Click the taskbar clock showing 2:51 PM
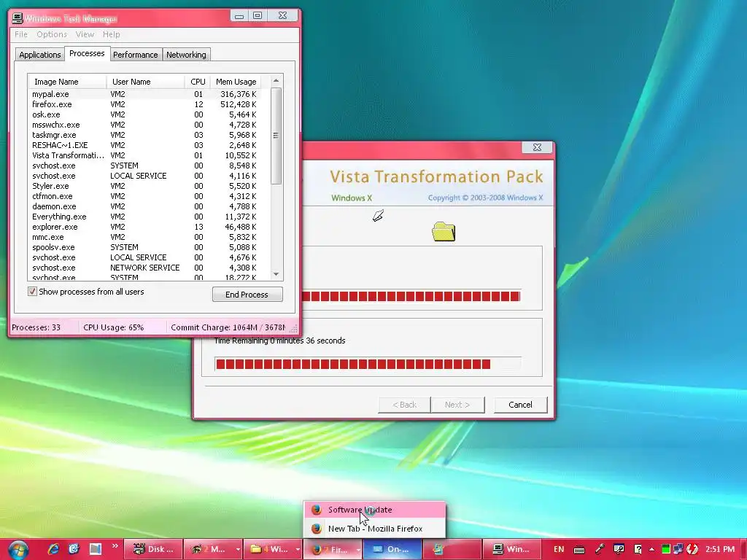747x560 pixels. tap(720, 549)
